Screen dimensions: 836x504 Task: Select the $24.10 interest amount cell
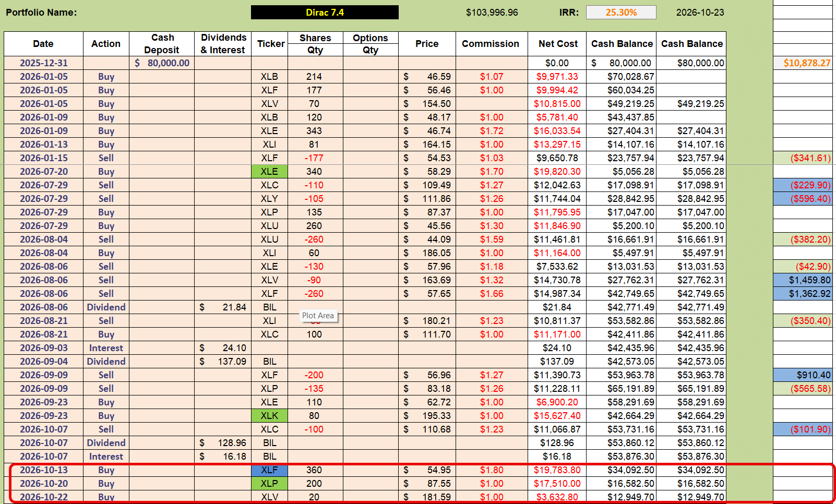[223, 348]
